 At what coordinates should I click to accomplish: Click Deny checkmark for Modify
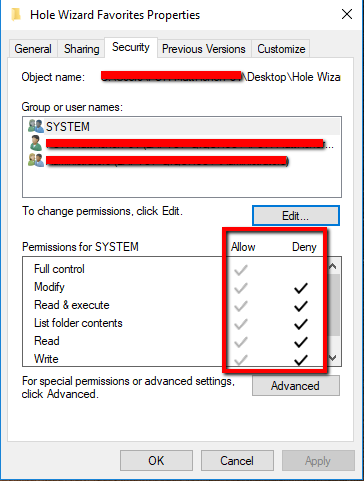pos(301,288)
